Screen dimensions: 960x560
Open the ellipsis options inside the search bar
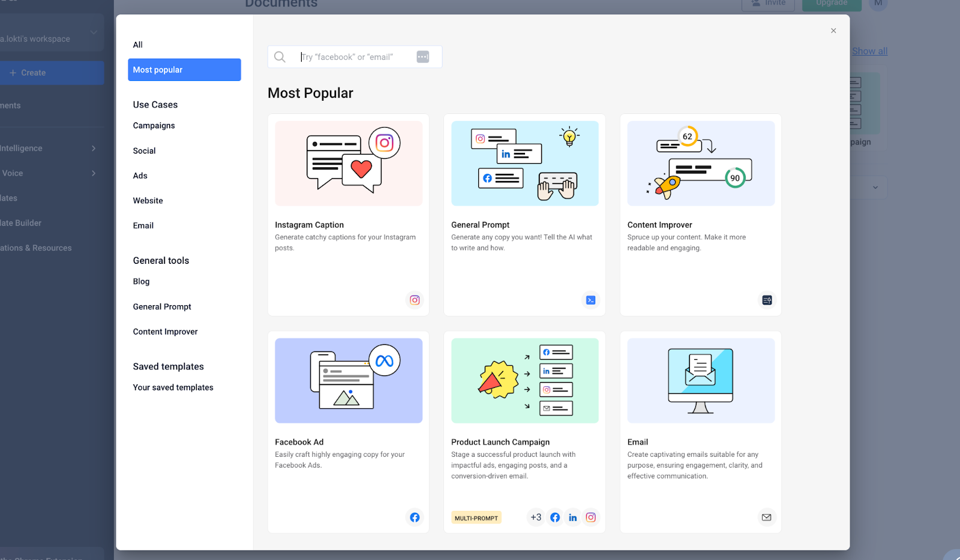coord(422,56)
